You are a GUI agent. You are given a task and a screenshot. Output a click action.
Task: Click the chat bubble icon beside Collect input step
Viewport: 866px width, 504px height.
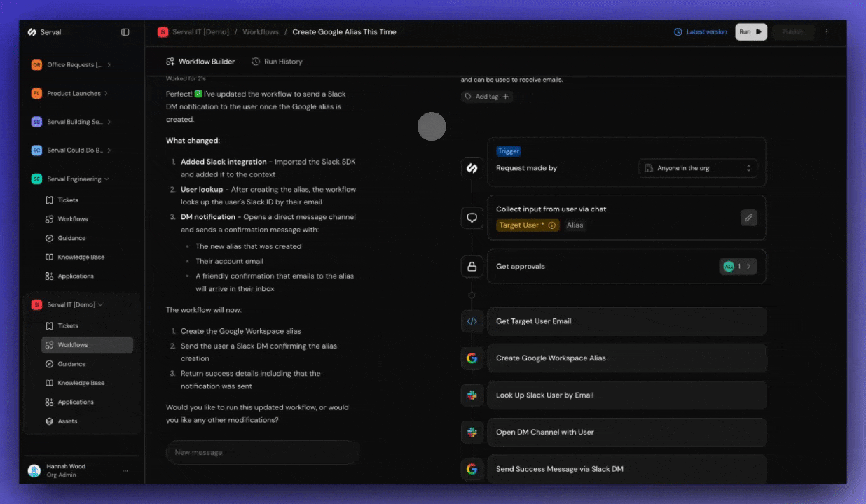click(x=472, y=217)
